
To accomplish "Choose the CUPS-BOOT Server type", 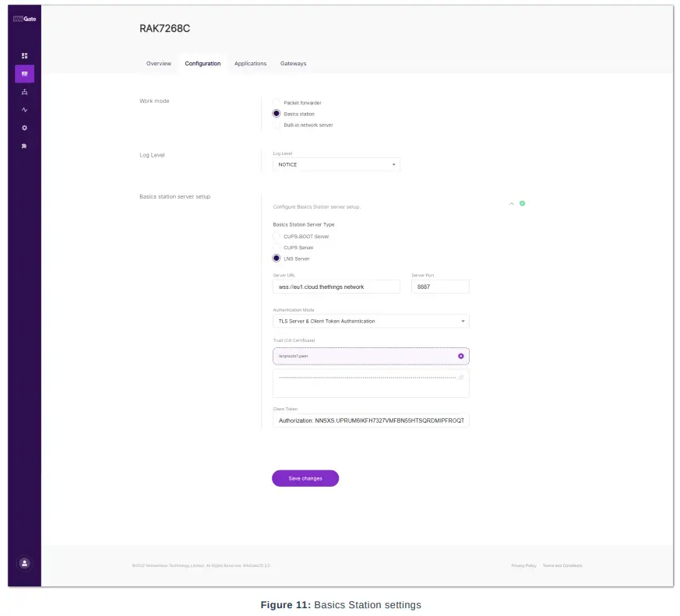I will pos(277,236).
